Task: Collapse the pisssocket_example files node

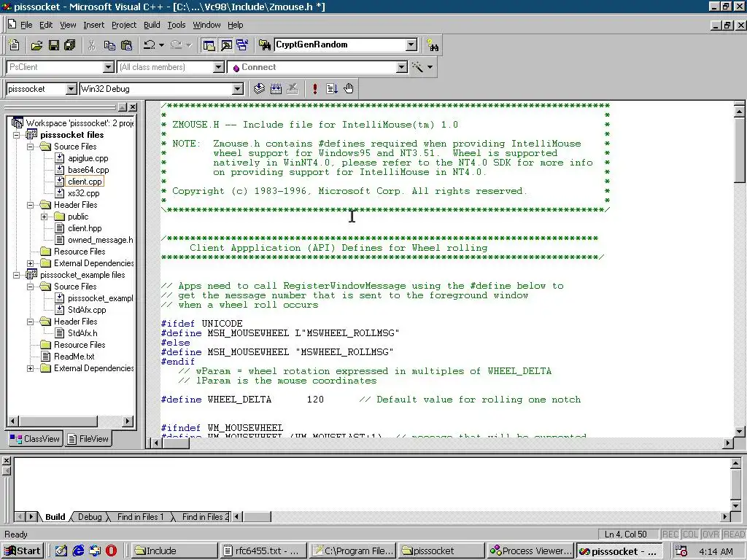Action: coord(17,275)
